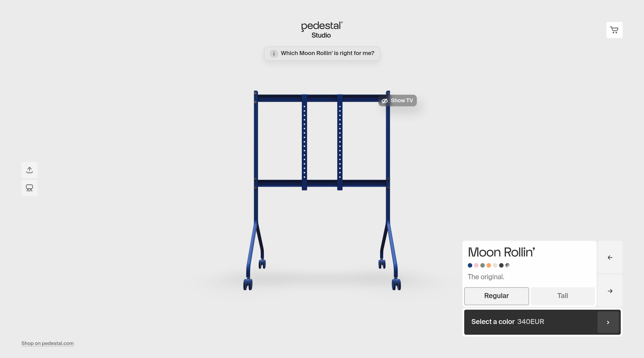Click the share/upload icon

30,170
